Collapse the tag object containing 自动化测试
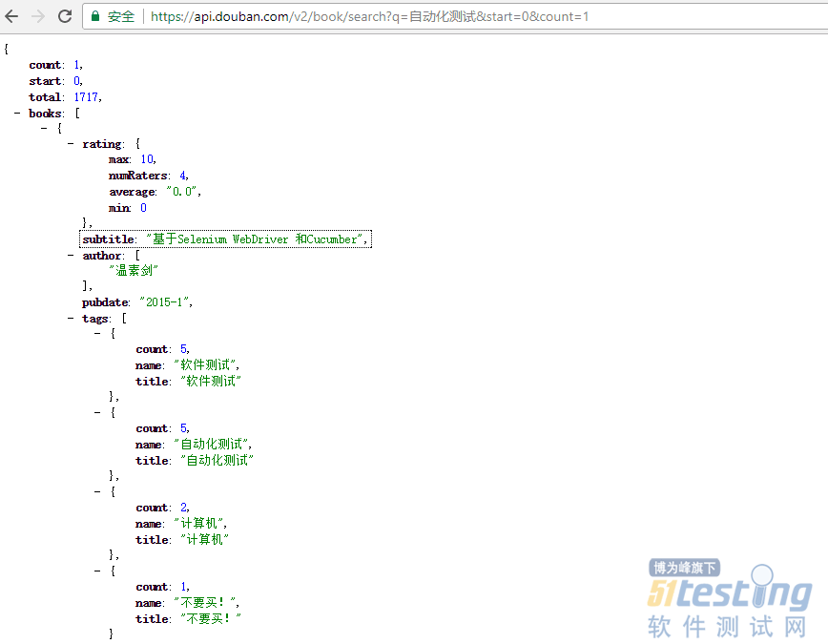The image size is (828, 644). [97, 412]
